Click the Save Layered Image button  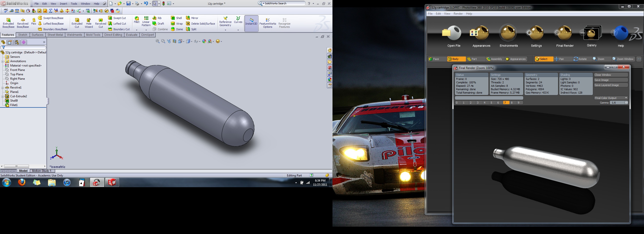(611, 85)
